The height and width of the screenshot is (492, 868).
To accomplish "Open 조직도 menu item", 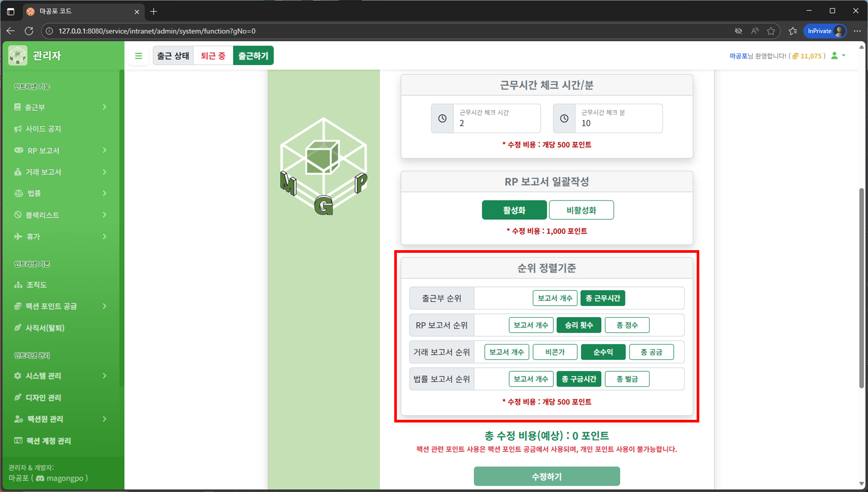I will 61,285.
